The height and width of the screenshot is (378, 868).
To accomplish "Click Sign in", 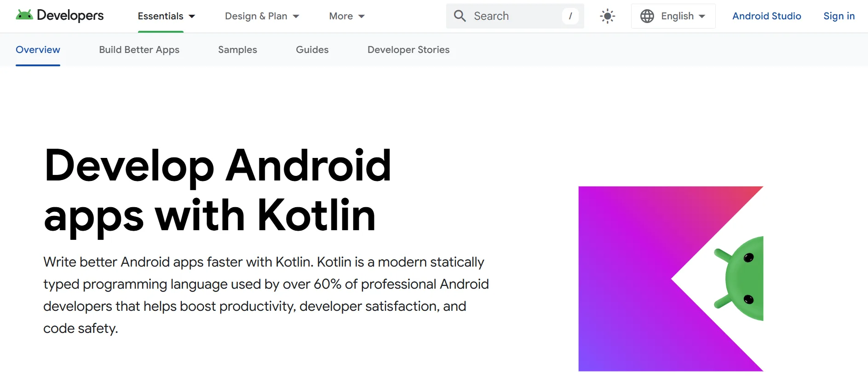I will coord(839,16).
